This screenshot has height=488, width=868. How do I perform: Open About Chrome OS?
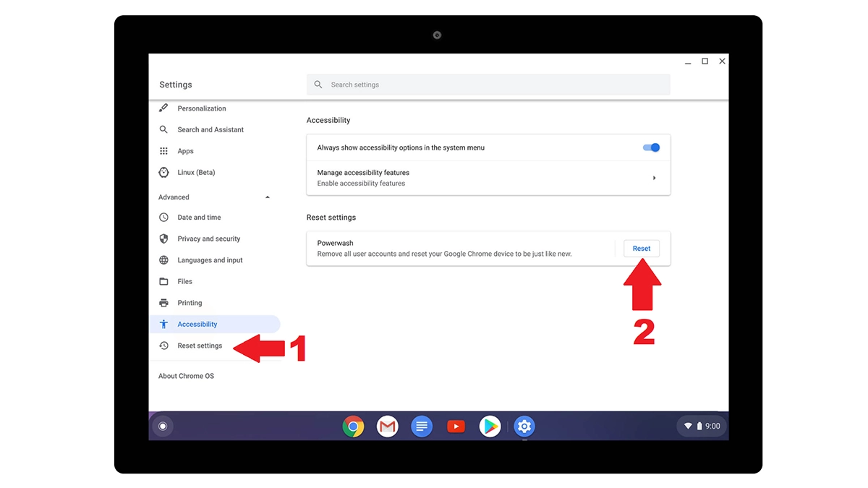186,376
